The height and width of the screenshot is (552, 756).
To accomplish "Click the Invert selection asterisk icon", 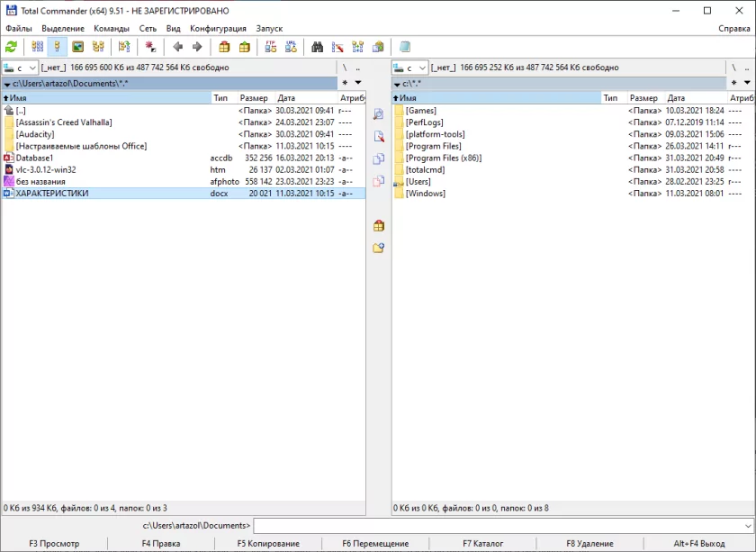I will pos(150,47).
